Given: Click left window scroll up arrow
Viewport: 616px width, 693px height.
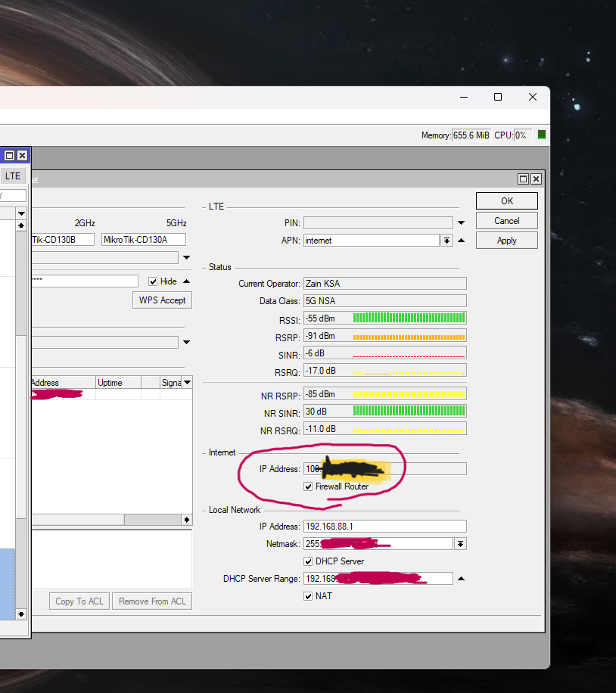Looking at the screenshot, I should 20,225.
